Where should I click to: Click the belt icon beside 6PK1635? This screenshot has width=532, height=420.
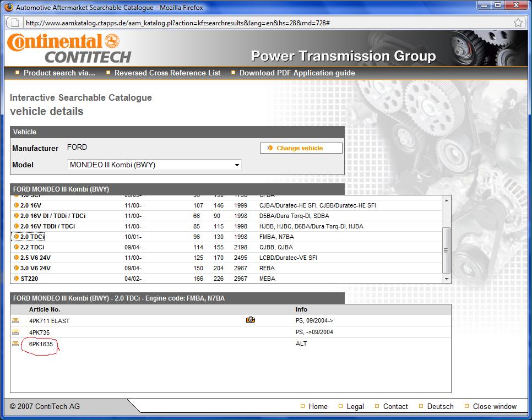pos(15,343)
